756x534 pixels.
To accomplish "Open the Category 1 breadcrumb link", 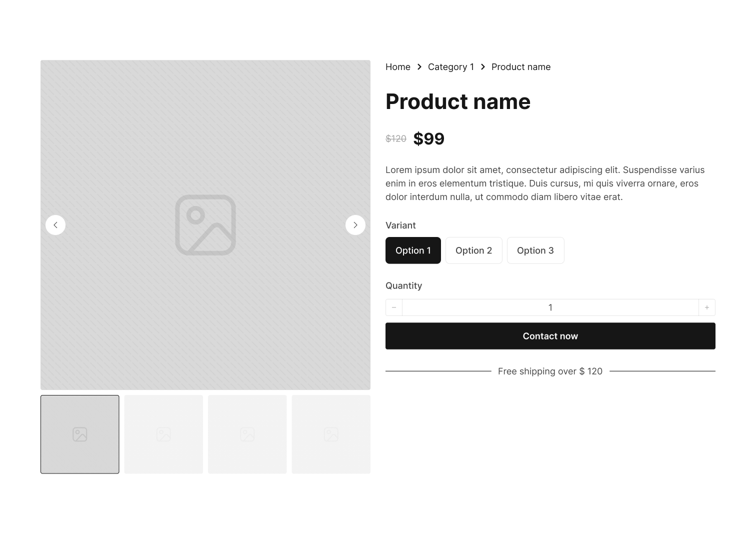I will click(x=451, y=67).
